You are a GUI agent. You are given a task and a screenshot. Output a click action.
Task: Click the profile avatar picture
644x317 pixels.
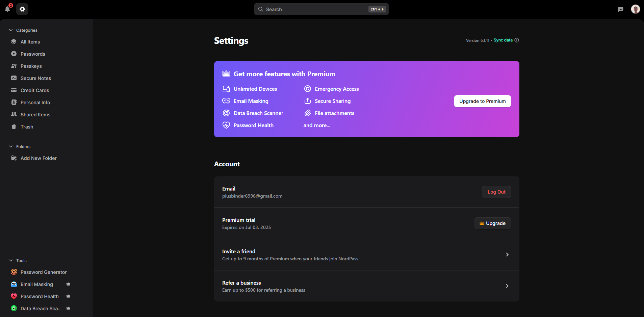point(635,9)
